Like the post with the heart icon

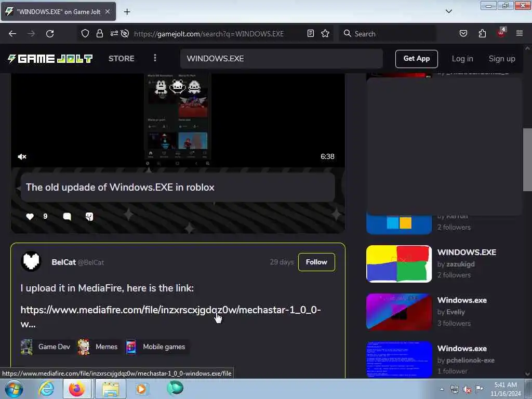point(30,217)
